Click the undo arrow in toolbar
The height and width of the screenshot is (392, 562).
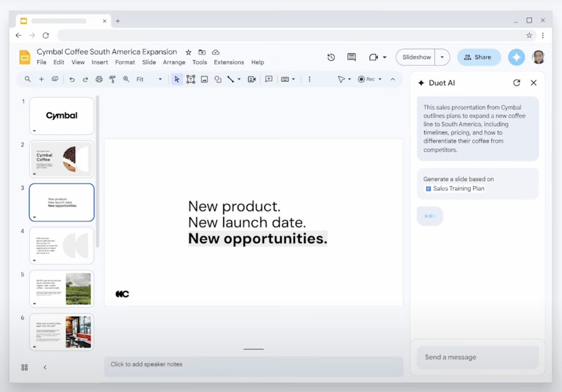tap(72, 79)
